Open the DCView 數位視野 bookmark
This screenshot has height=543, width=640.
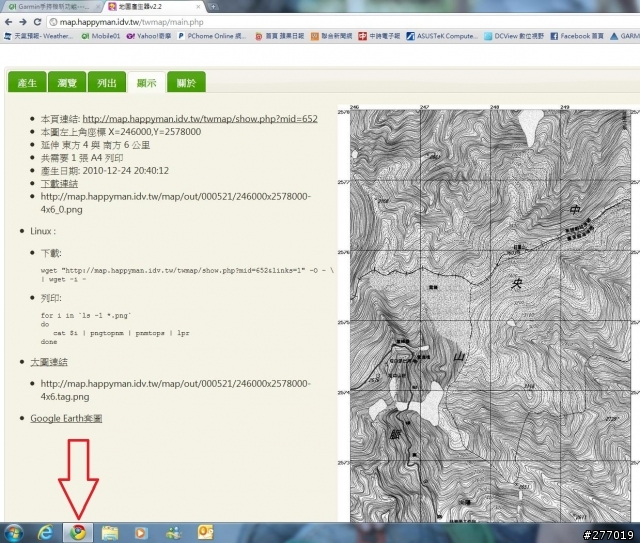pyautogui.click(x=514, y=36)
